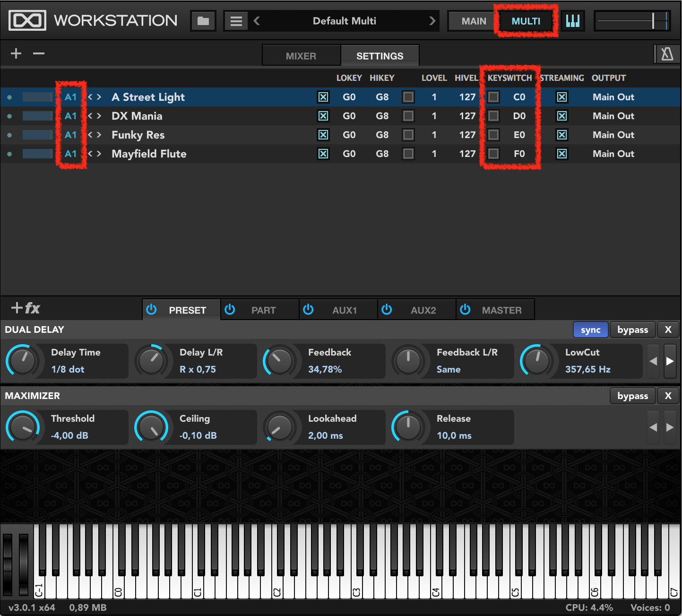Switch to the MULTI view tab

[x=526, y=21]
